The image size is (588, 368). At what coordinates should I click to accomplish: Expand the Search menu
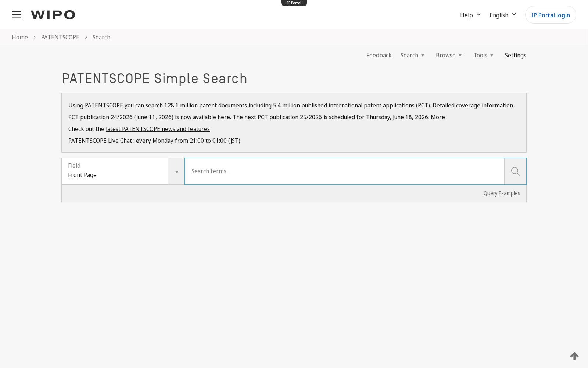point(412,55)
